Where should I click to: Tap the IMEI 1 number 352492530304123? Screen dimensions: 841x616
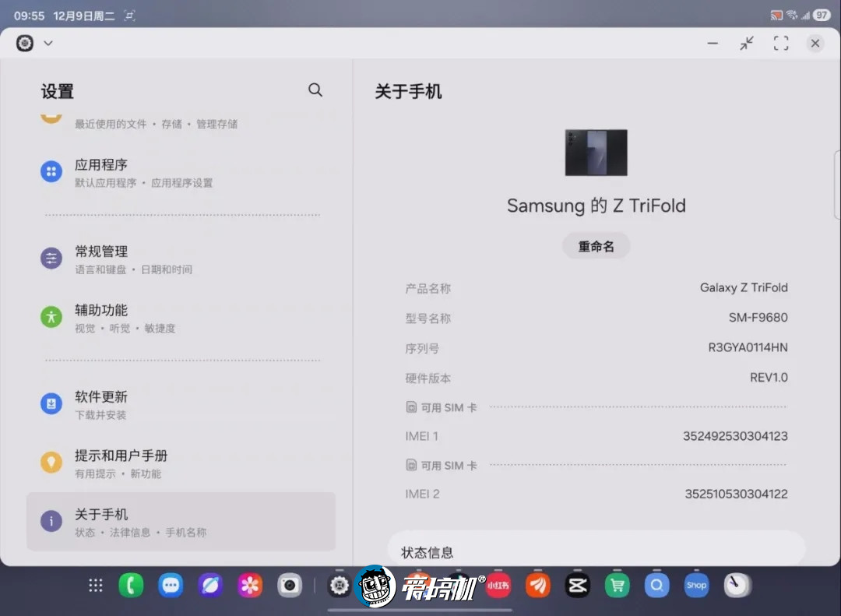tap(735, 436)
